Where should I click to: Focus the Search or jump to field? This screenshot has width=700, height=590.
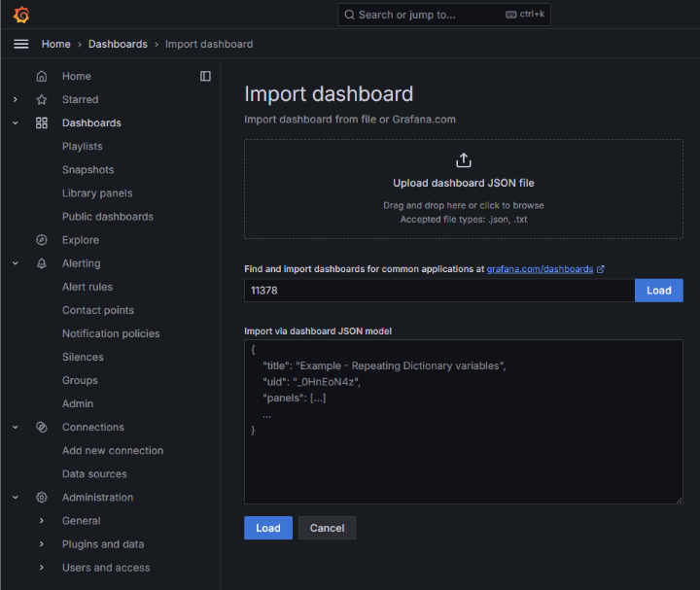pos(444,15)
